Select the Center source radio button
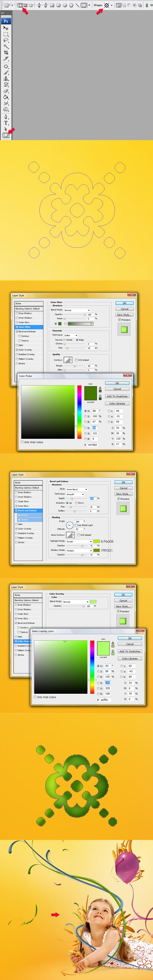Screen dimensions: 153x980 65,340
